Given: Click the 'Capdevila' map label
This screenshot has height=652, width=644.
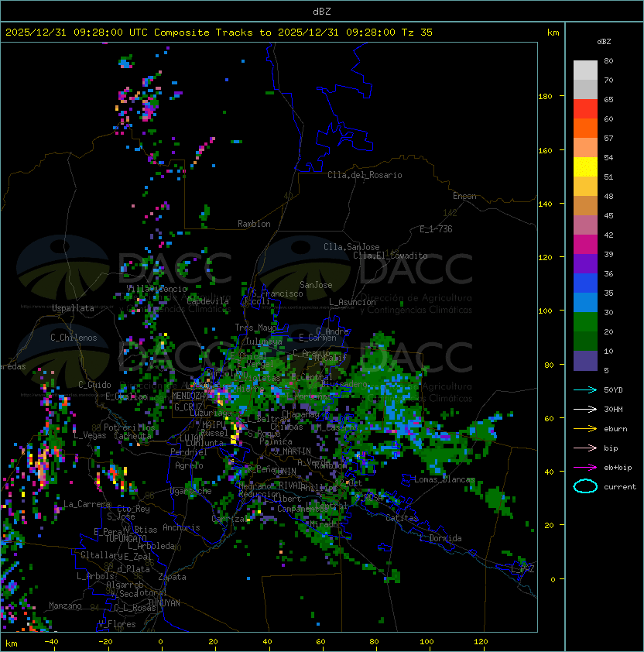Looking at the screenshot, I should 207,301.
